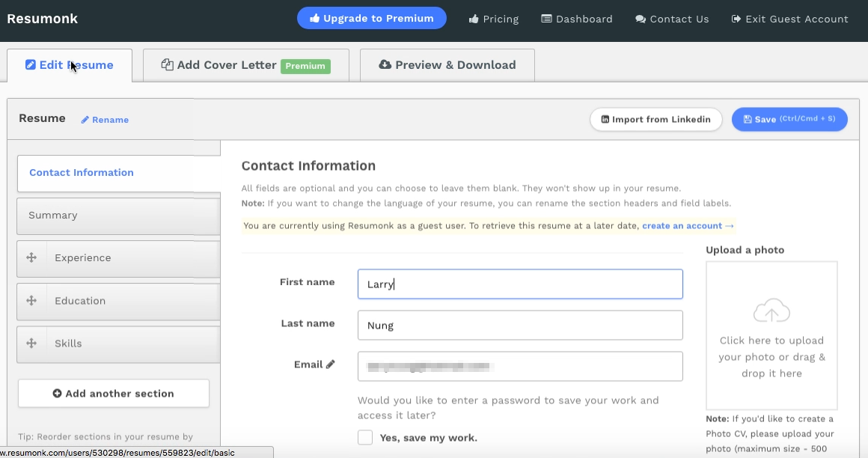Viewport: 868px width, 458px height.
Task: Open the Preview & Download tab
Action: (x=447, y=65)
